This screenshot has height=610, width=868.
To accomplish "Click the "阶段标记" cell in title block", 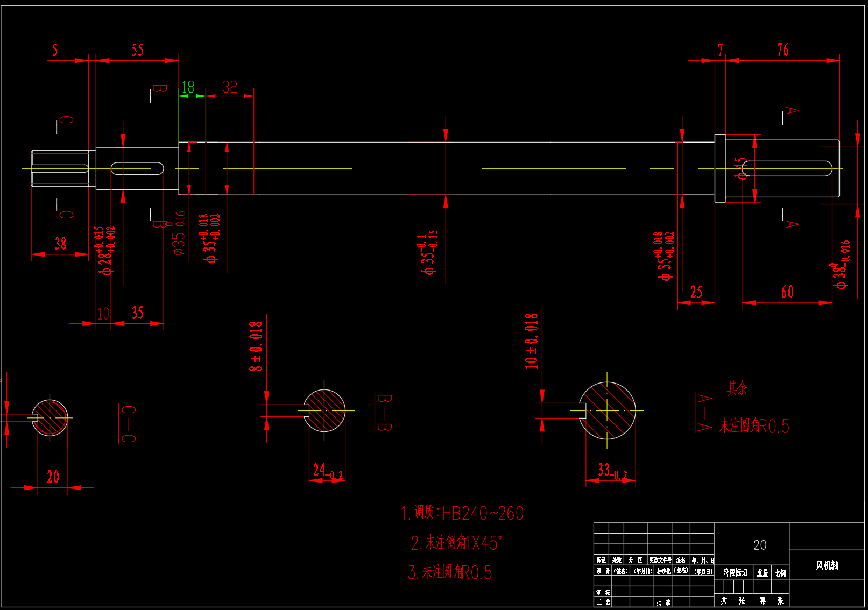I will 735,573.
